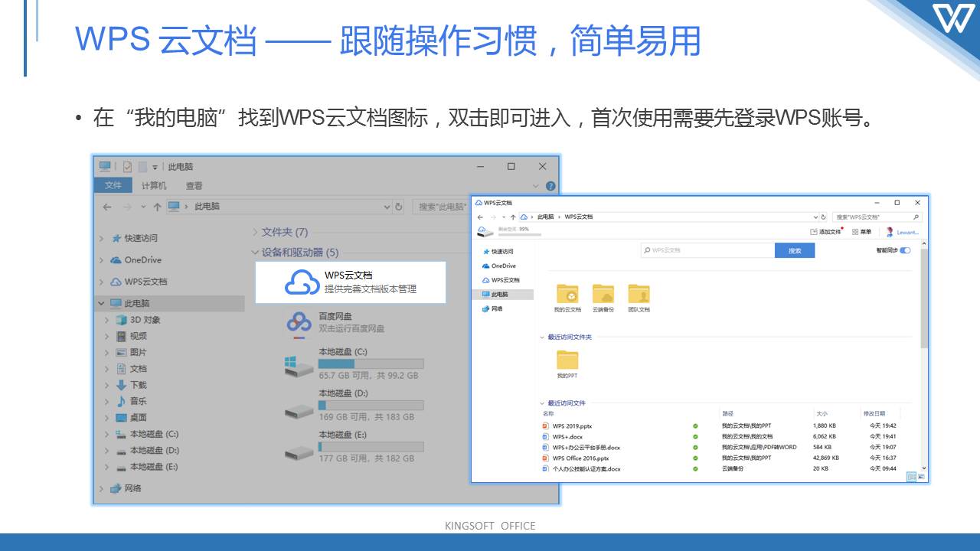
Task: Open the 我的云文档 folder in WPS云文档 window
Action: click(567, 294)
